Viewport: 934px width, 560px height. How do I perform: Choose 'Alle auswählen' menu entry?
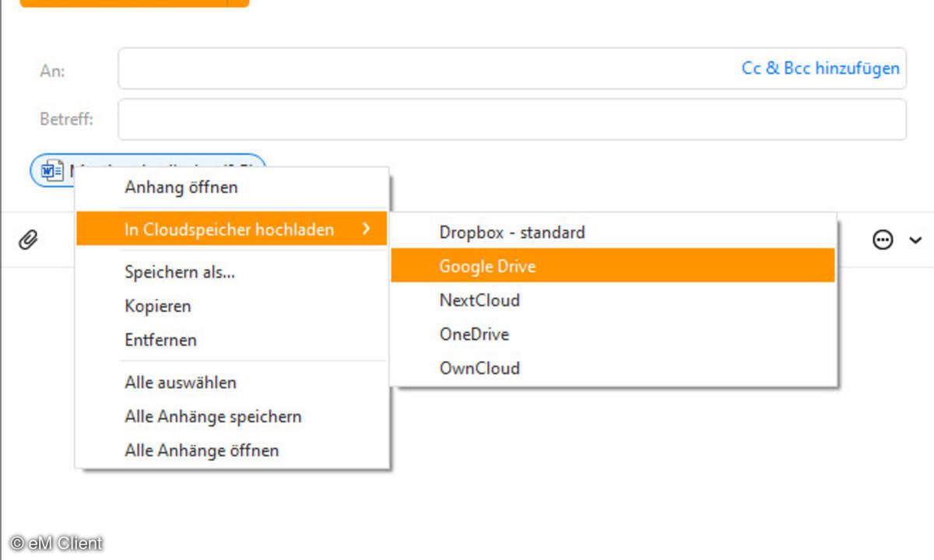click(x=232, y=383)
